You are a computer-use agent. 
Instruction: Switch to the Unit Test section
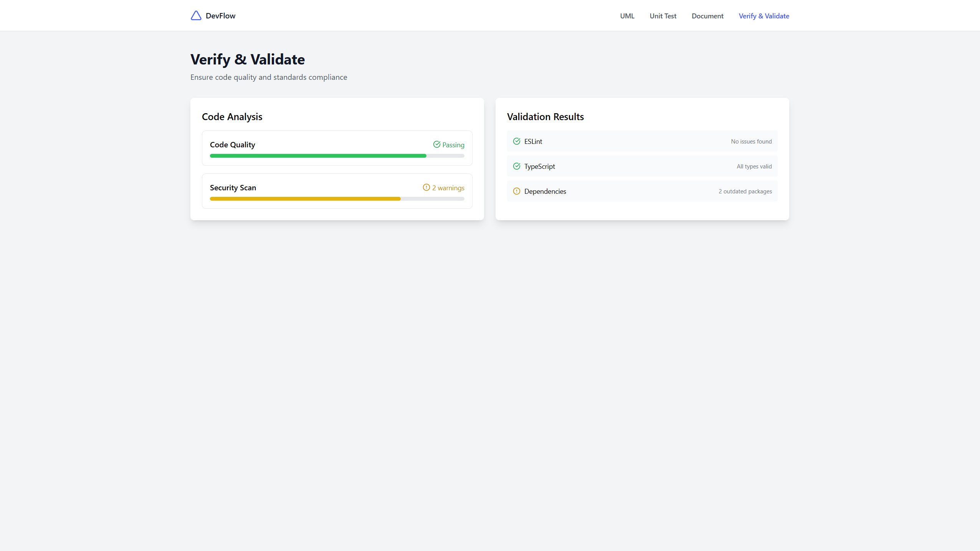663,16
